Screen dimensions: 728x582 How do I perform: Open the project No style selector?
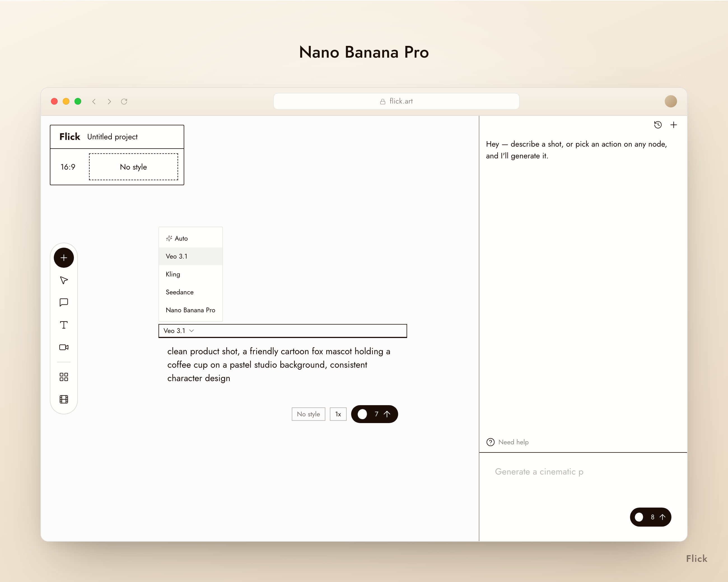click(x=133, y=167)
